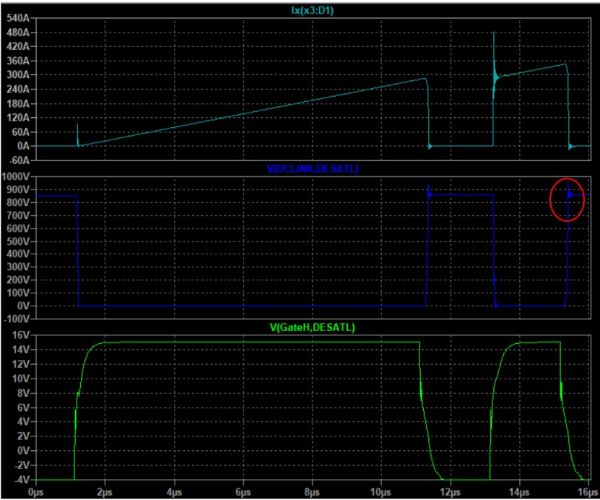Click the -100V label on voltage axis

18,318
